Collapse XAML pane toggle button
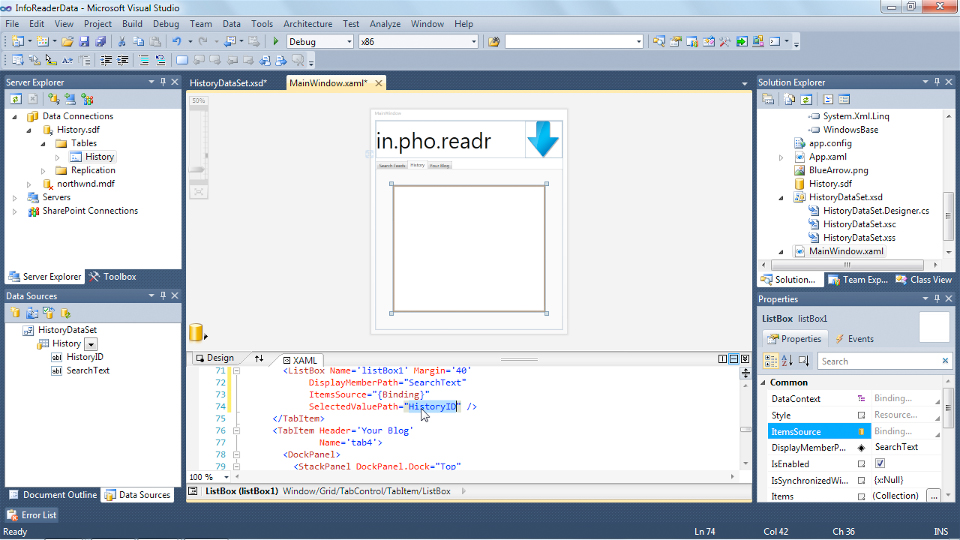 coord(744,359)
